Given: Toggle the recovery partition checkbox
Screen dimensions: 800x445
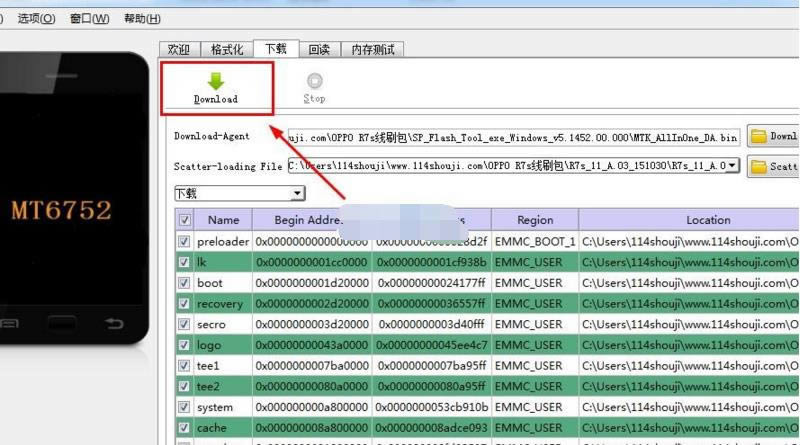Looking at the screenshot, I should point(184,303).
